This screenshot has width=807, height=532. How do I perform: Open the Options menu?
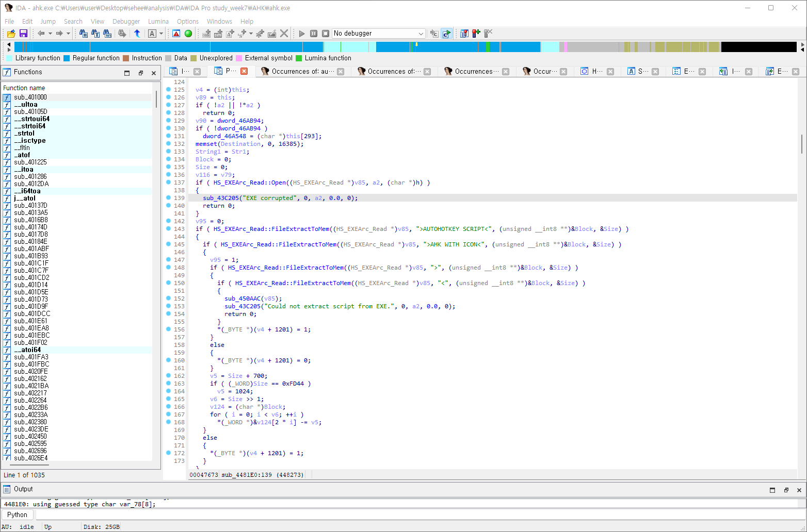[x=188, y=21]
